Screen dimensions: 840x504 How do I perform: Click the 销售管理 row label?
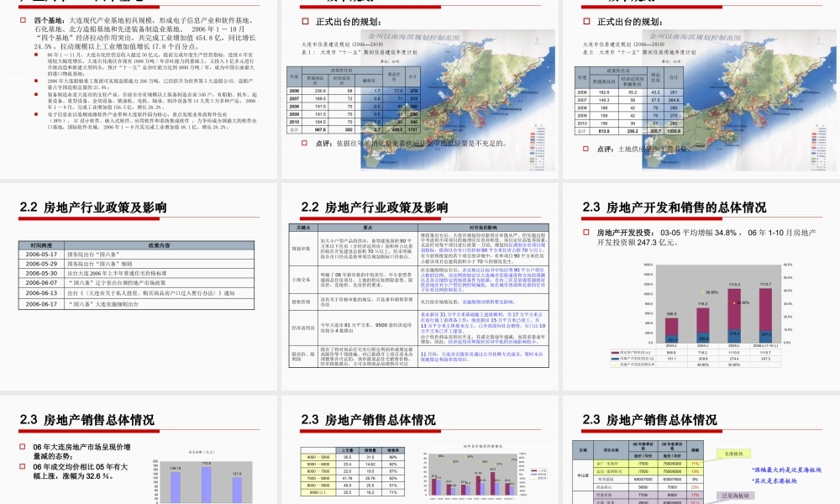pos(303,302)
